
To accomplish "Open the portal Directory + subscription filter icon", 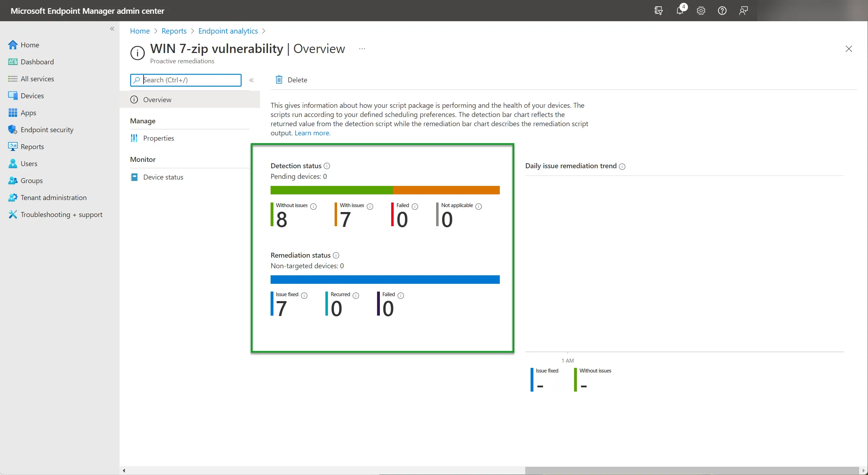I will pyautogui.click(x=658, y=11).
